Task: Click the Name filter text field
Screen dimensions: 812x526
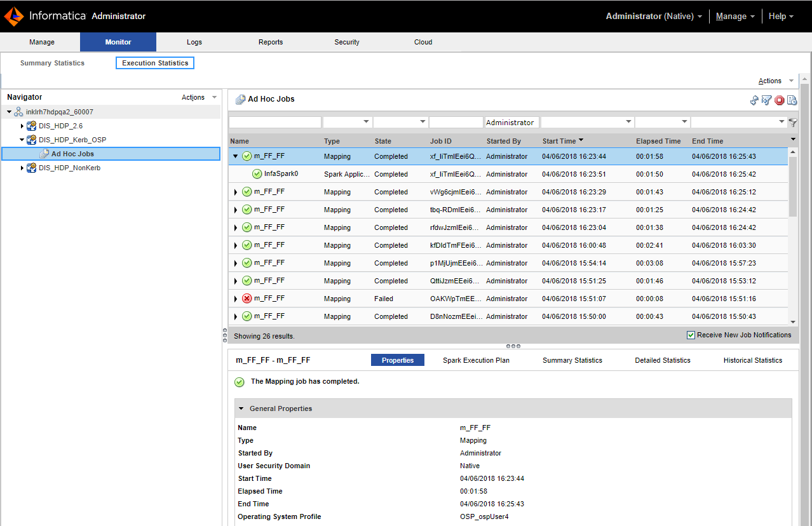Action: tap(275, 122)
